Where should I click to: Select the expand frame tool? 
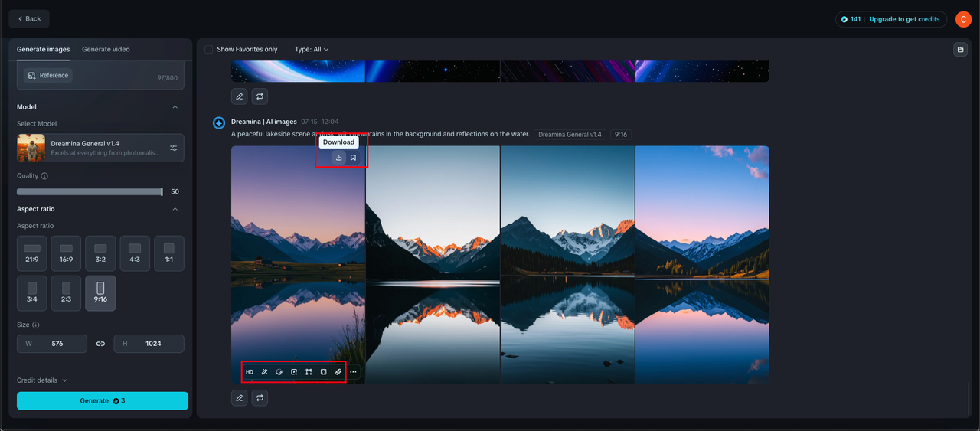click(x=309, y=372)
